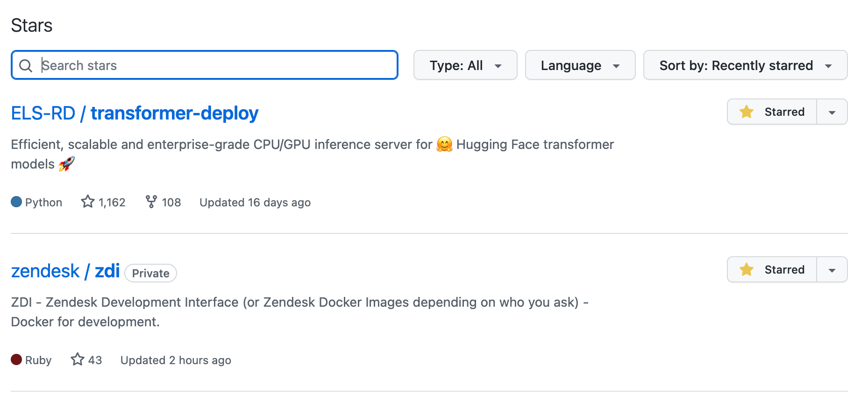The image size is (868, 394).
Task: Click the star count icon for transformer-deploy
Action: (88, 202)
